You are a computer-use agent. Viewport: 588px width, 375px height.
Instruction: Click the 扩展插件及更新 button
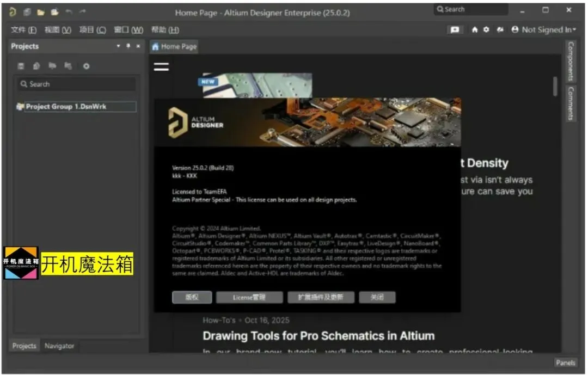(321, 297)
